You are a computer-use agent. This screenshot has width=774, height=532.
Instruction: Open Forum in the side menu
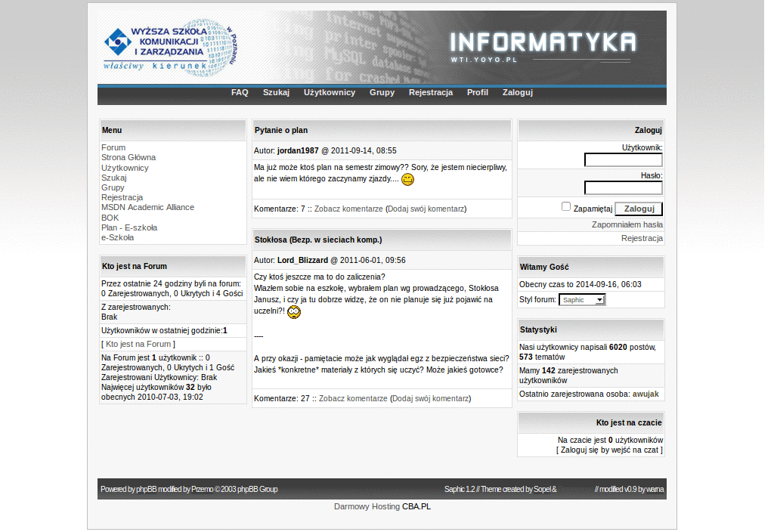pos(113,147)
